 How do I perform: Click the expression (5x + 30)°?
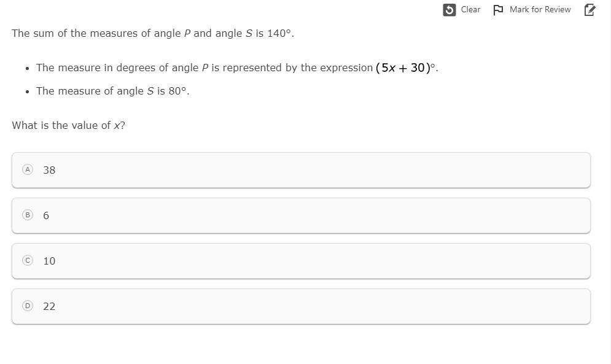tap(405, 68)
